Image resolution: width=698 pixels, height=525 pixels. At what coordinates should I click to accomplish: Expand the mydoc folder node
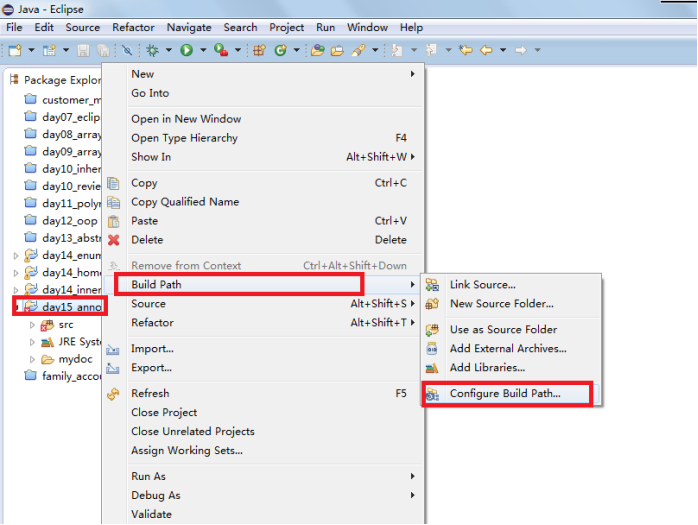point(32,359)
